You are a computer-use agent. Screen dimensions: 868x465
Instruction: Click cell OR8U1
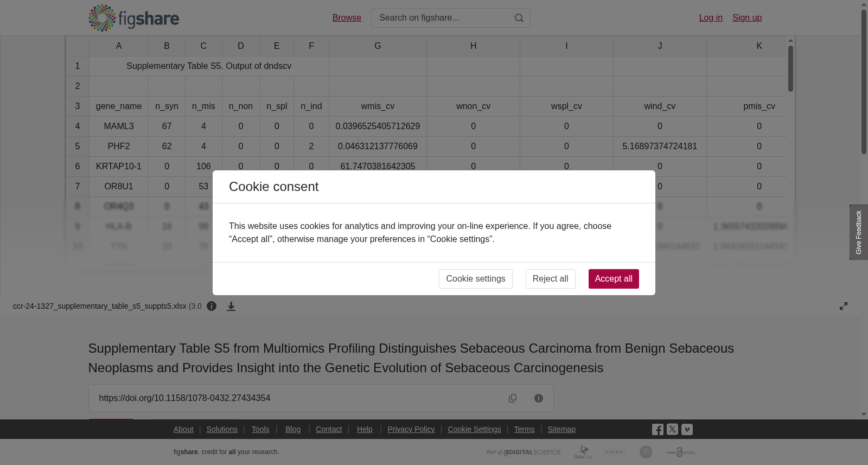(119, 187)
